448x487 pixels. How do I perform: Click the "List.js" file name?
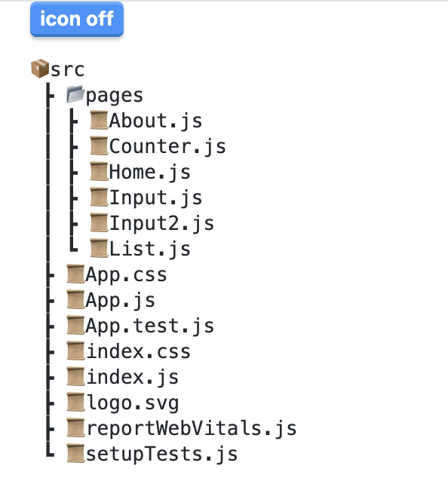click(150, 250)
